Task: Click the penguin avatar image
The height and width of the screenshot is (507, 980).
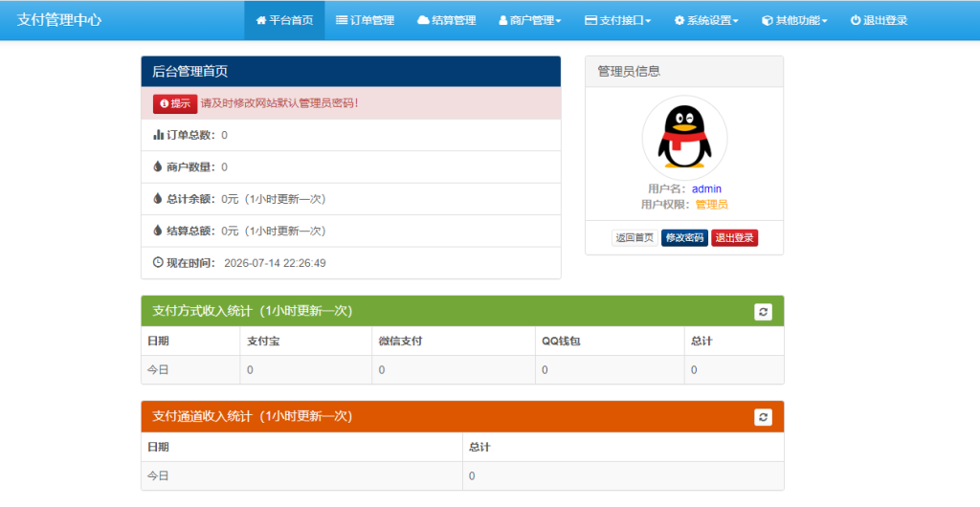Action: [684, 138]
